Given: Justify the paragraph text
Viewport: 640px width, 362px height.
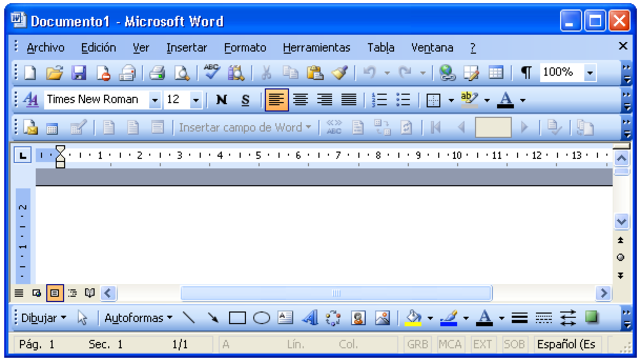Looking at the screenshot, I should tap(349, 100).
